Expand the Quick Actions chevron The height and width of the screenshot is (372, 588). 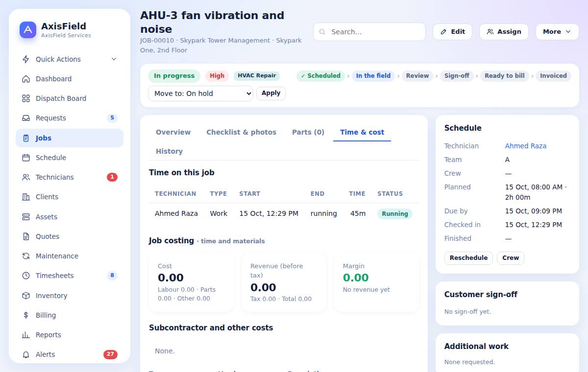[x=114, y=59]
